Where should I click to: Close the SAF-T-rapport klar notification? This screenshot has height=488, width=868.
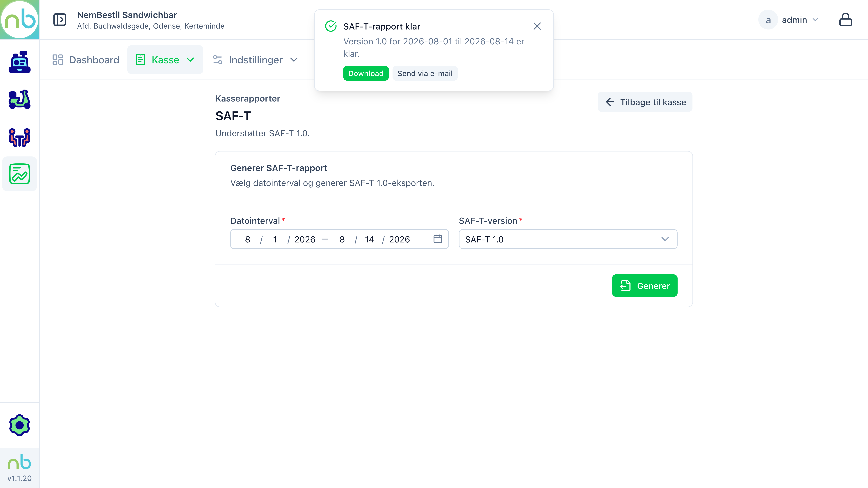pos(537,26)
